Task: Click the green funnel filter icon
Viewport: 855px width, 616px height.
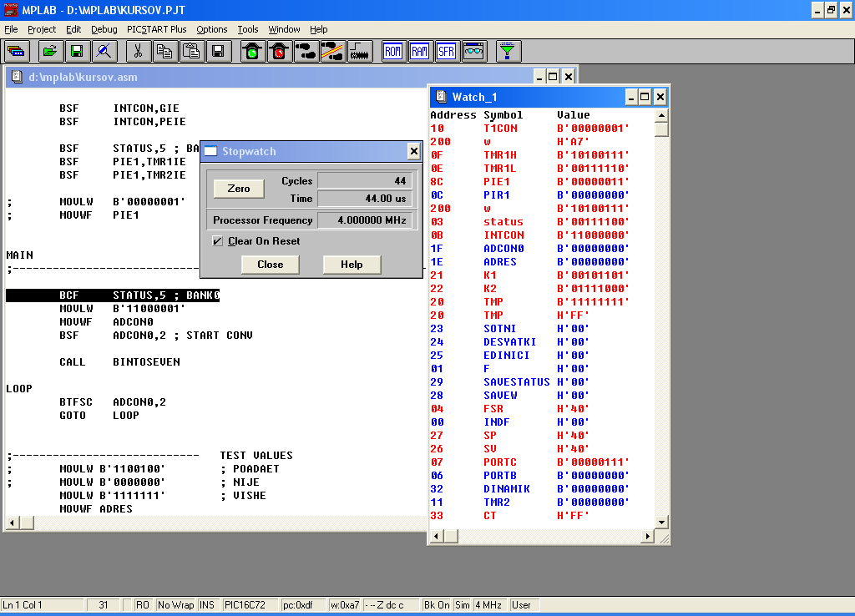Action: [508, 52]
